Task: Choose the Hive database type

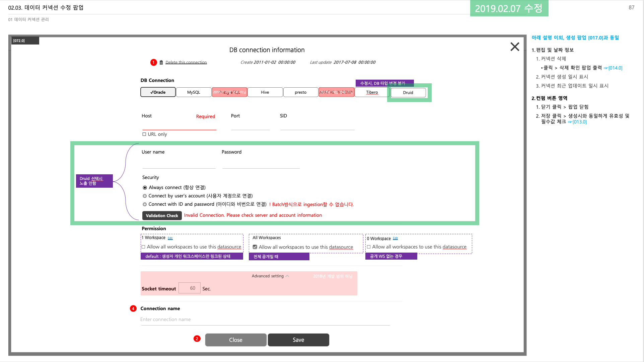Action: point(265,92)
